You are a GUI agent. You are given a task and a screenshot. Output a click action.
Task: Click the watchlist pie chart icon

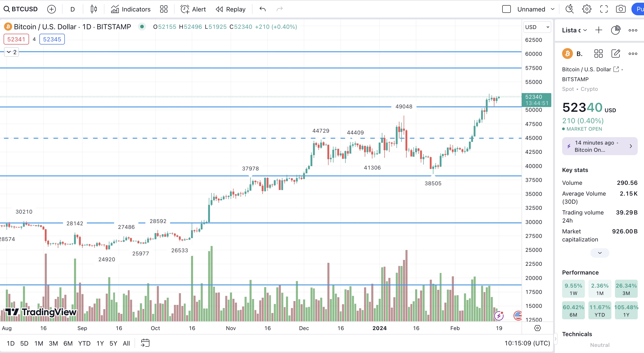click(615, 30)
